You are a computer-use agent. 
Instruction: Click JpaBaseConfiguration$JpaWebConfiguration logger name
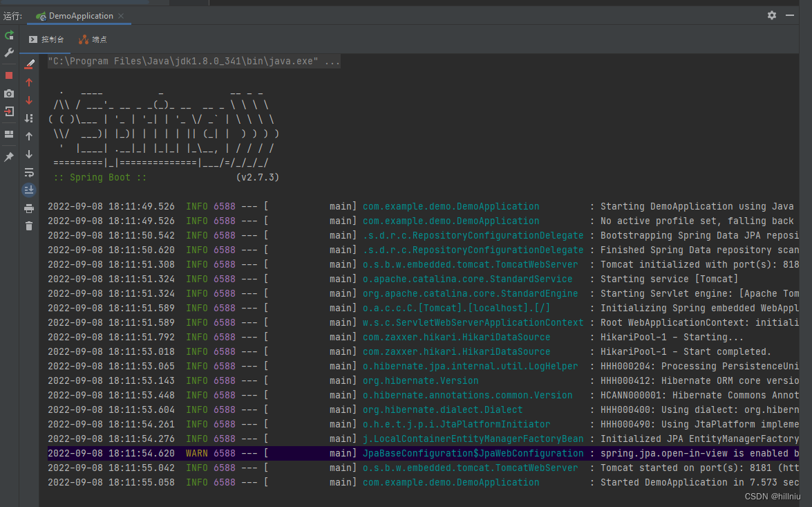coord(473,453)
